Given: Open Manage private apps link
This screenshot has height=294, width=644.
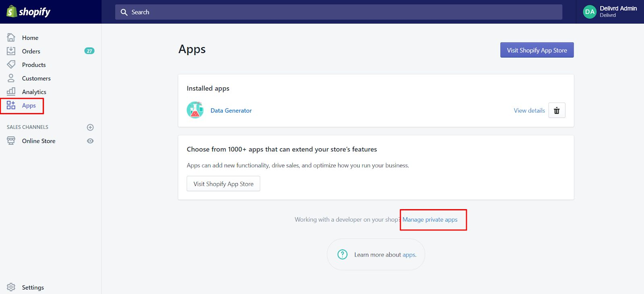Looking at the screenshot, I should (x=430, y=220).
